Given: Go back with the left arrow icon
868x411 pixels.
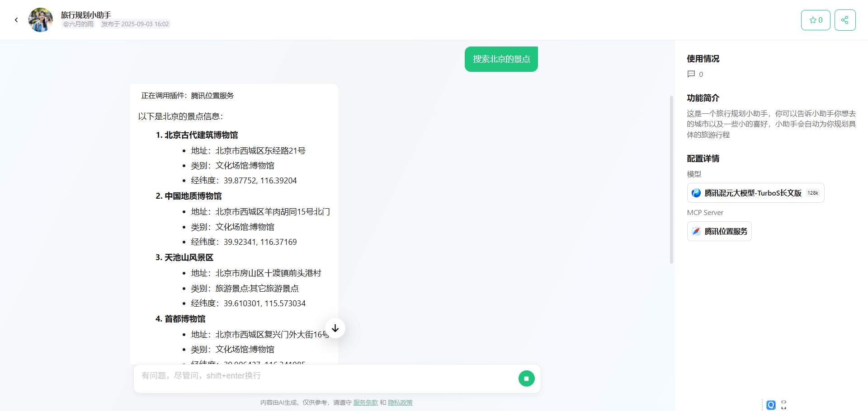Looking at the screenshot, I should tap(16, 20).
